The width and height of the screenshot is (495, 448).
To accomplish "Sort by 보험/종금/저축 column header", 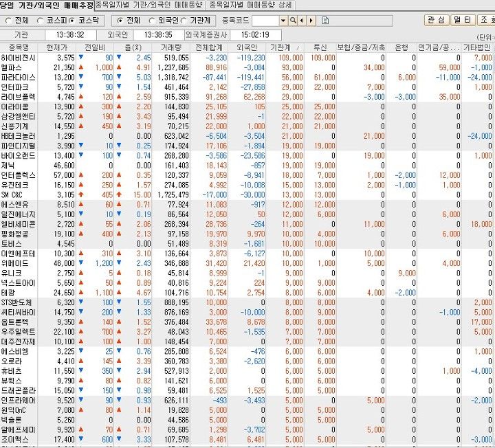I will pos(361,47).
